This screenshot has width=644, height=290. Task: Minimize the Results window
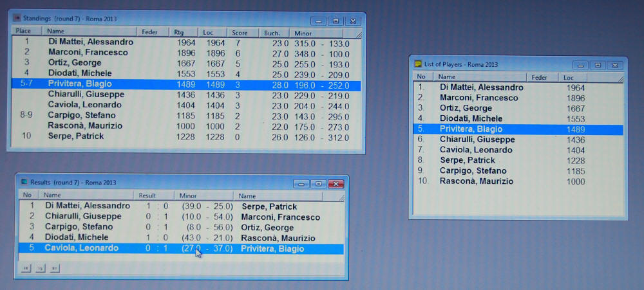click(x=301, y=185)
